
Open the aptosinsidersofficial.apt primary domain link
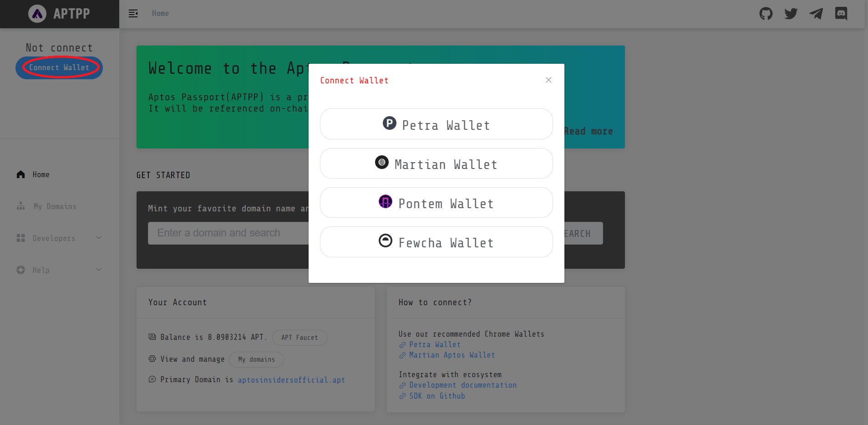tap(291, 380)
